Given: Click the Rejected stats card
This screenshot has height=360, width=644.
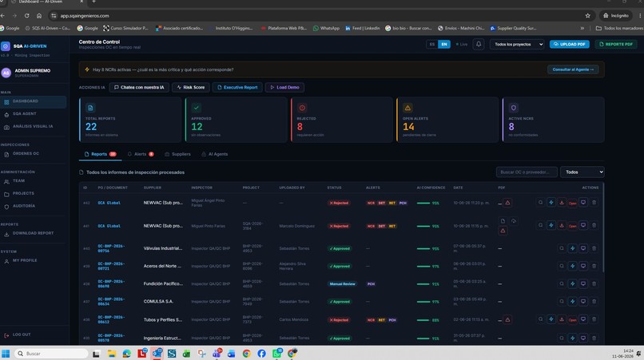Looking at the screenshot, I should point(342,120).
